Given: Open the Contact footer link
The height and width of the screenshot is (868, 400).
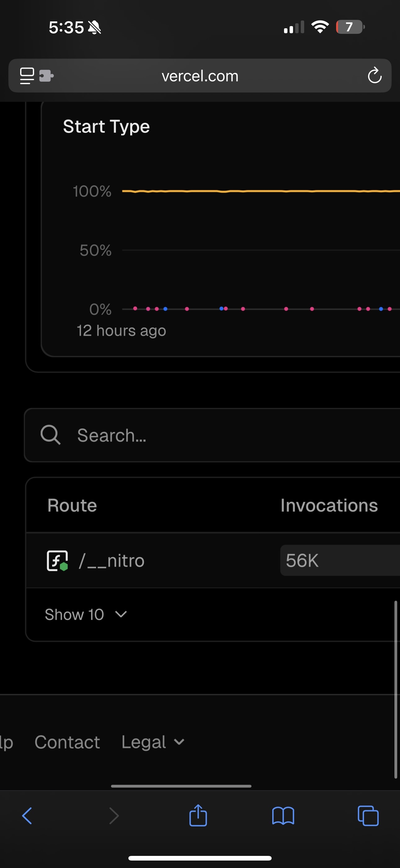Looking at the screenshot, I should click(67, 742).
